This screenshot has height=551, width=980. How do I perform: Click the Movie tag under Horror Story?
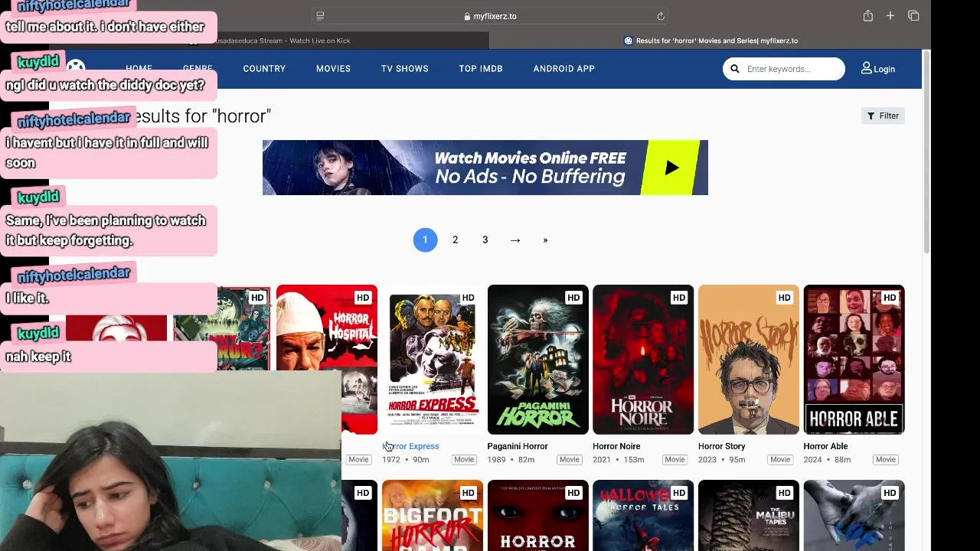click(x=780, y=460)
